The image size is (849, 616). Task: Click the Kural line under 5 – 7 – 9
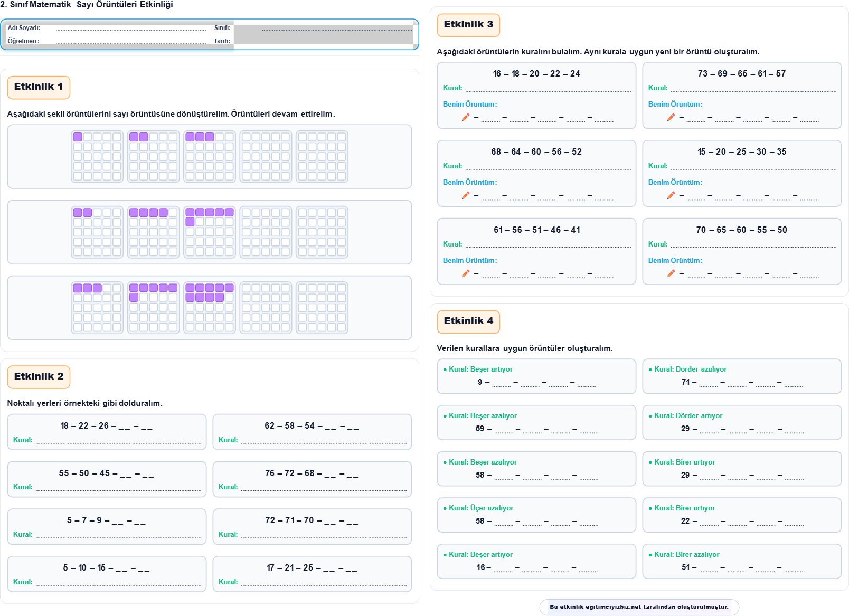tap(118, 535)
